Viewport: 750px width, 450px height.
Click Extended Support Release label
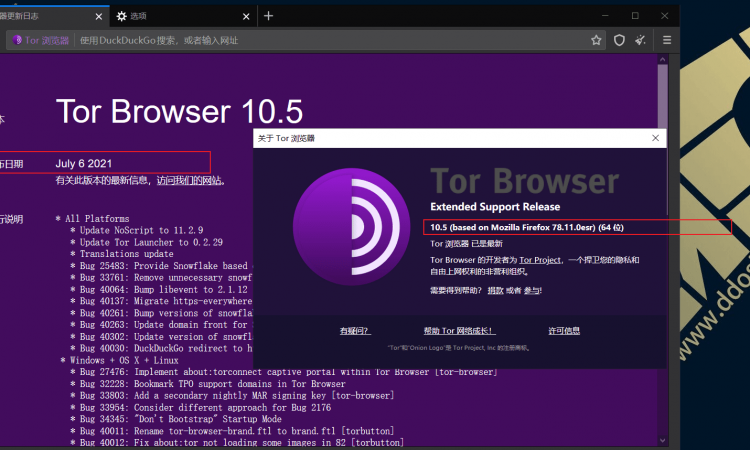coord(495,207)
